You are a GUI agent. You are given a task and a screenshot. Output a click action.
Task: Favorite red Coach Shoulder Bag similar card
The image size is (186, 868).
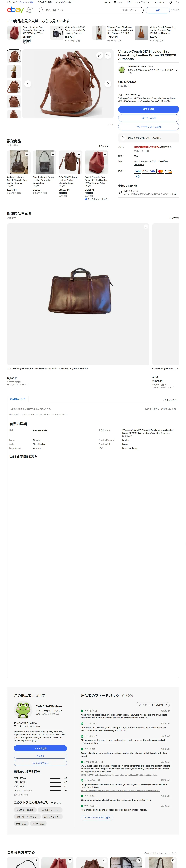tap(105, 154)
